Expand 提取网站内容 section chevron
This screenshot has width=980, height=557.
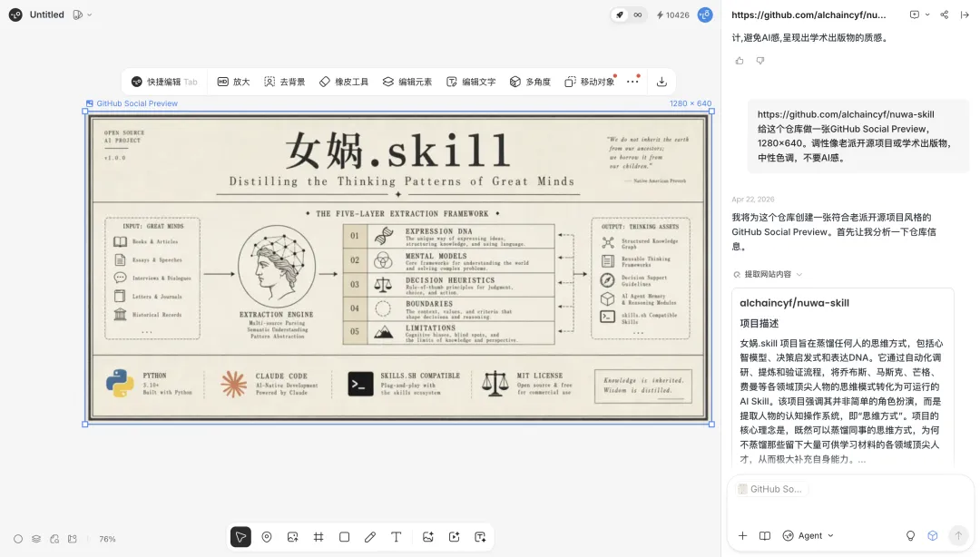coord(799,275)
